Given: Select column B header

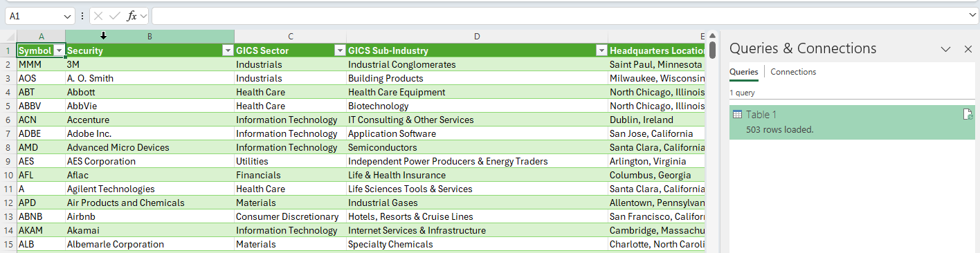Looking at the screenshot, I should coord(149,36).
